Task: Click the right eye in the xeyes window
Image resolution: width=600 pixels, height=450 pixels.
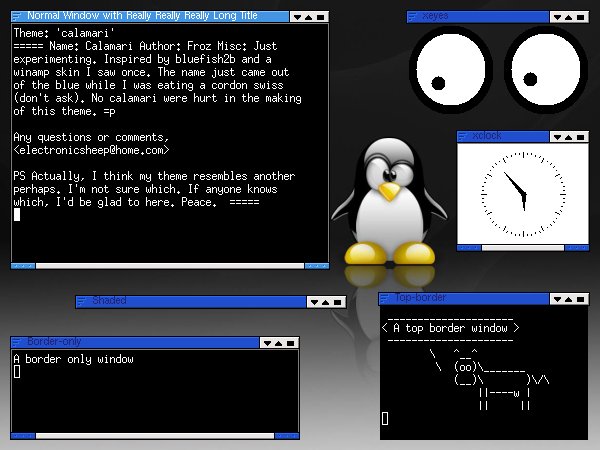Action: (x=546, y=69)
